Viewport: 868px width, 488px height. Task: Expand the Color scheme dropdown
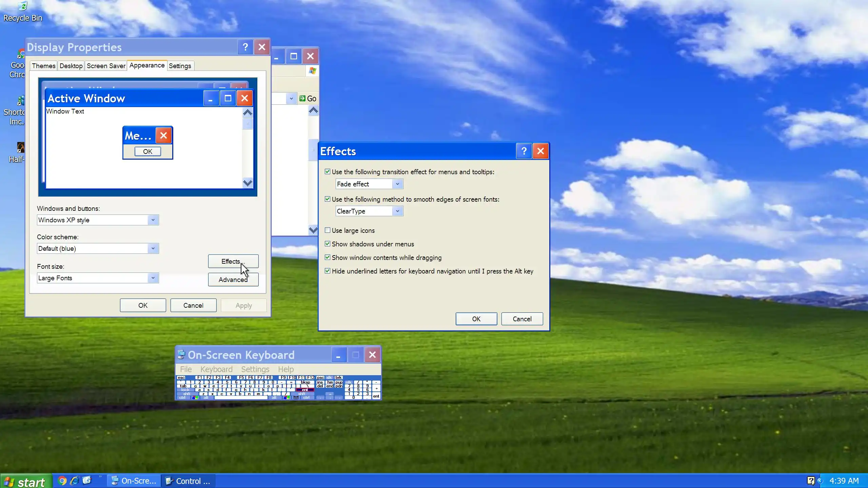tap(153, 248)
